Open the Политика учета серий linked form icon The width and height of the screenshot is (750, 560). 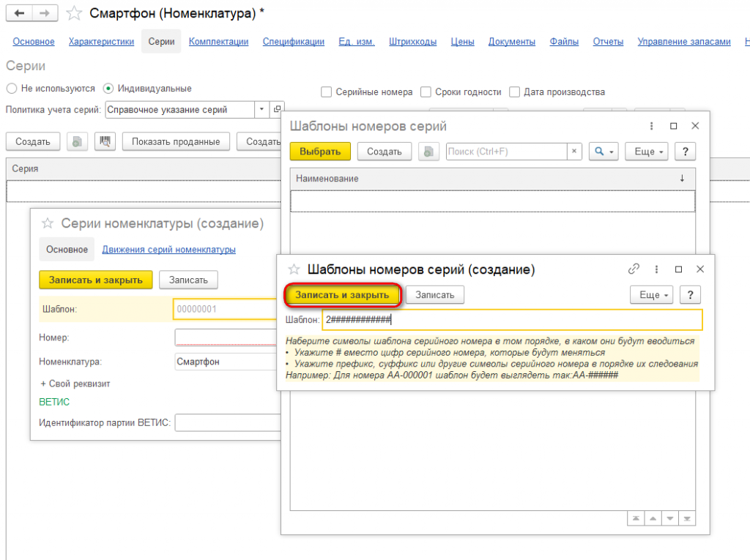tap(277, 110)
